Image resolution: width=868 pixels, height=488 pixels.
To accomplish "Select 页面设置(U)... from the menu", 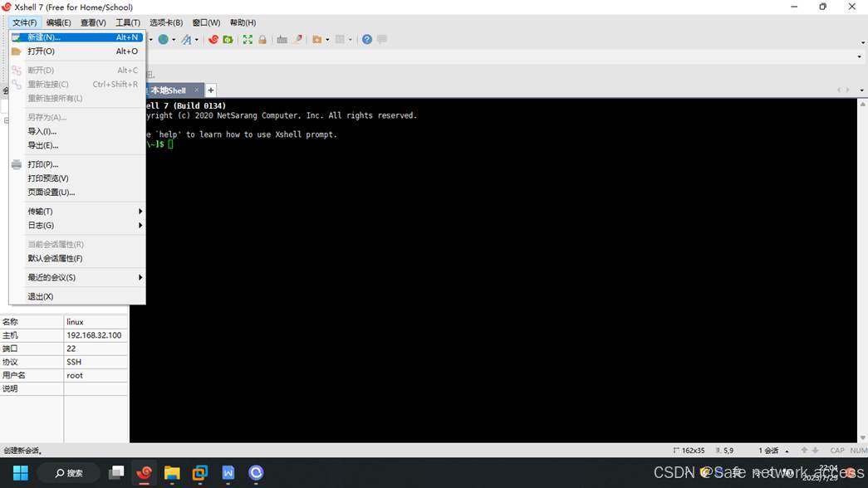I will pos(77,192).
